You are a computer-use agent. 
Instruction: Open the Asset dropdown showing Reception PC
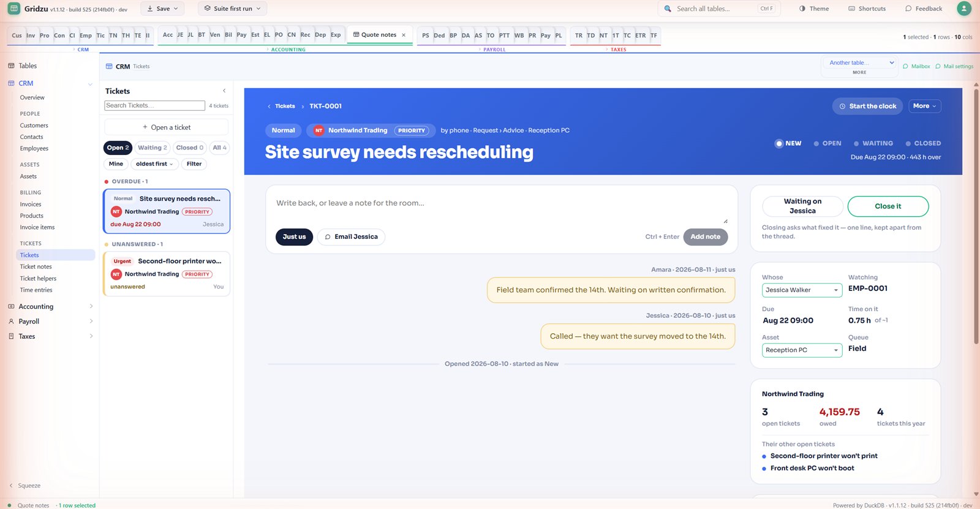point(802,350)
